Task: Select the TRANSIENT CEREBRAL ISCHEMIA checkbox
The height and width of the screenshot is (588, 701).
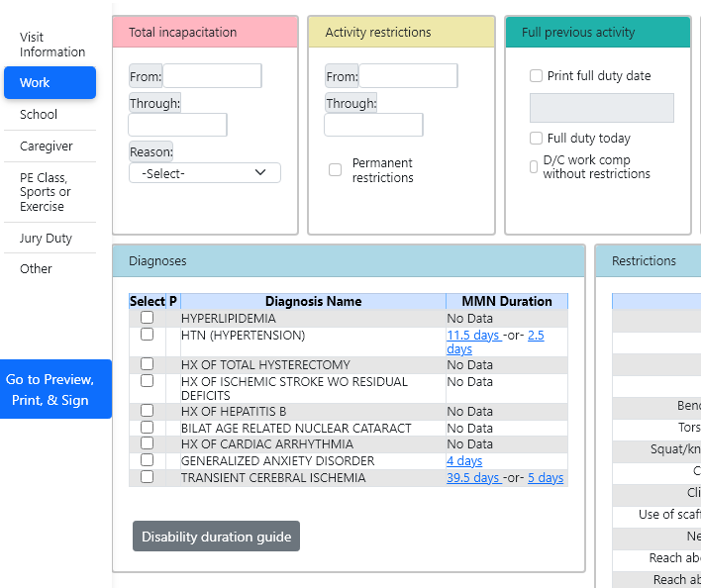Action: [147, 477]
